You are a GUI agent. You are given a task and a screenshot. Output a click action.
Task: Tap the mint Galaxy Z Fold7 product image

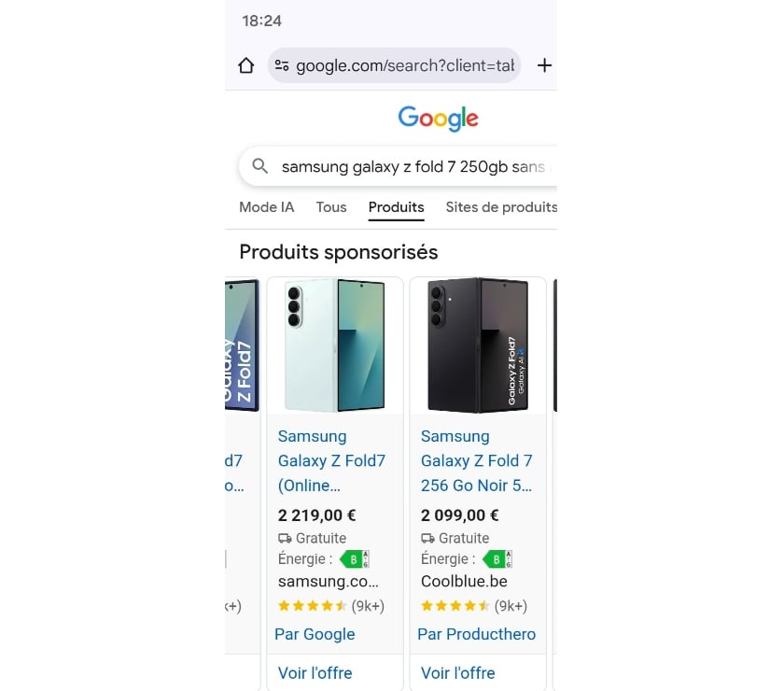[335, 345]
